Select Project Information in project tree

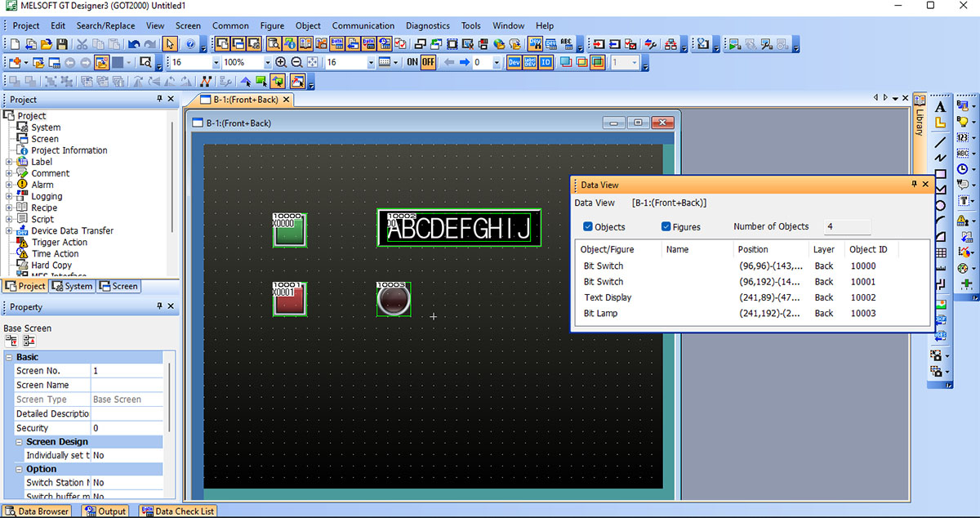click(x=69, y=150)
